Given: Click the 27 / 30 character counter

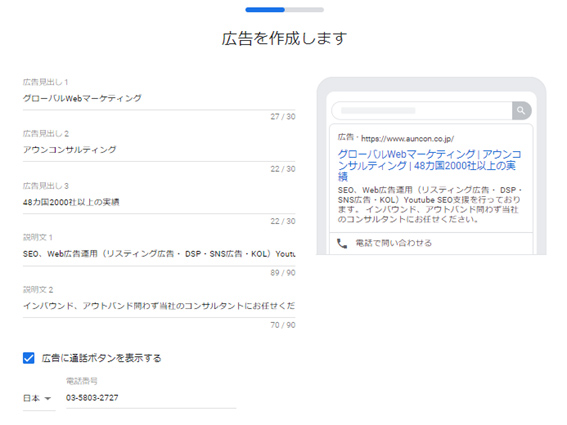Looking at the screenshot, I should pyautogui.click(x=283, y=116).
